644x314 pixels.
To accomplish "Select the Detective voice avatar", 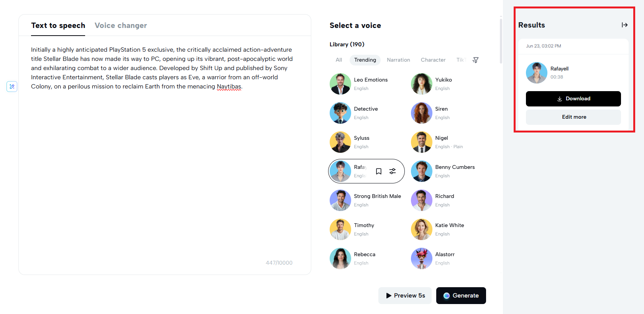I will [340, 113].
